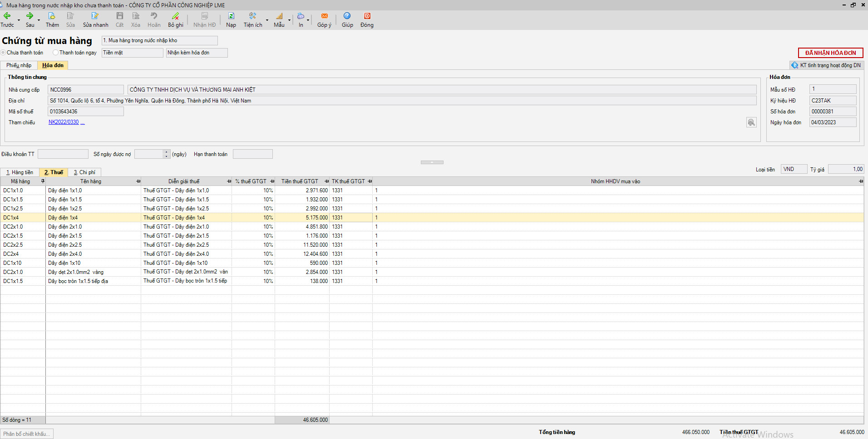The image size is (868, 439).
Task: Collapse the header panel splitter handle
Action: [432, 162]
